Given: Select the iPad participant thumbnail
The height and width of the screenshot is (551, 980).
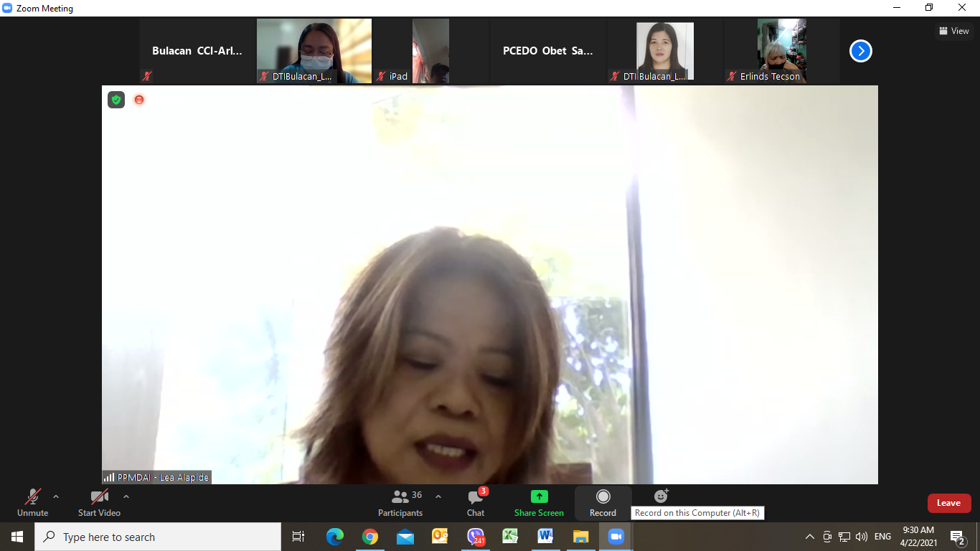Looking at the screenshot, I should click(430, 51).
